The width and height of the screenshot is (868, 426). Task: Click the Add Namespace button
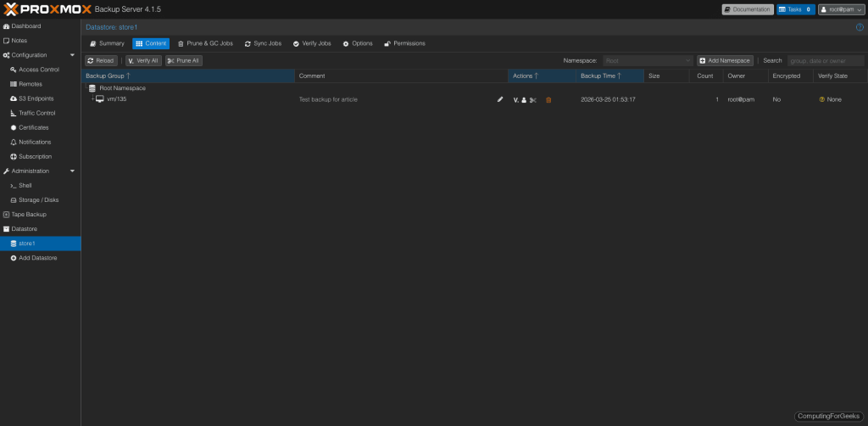click(726, 61)
